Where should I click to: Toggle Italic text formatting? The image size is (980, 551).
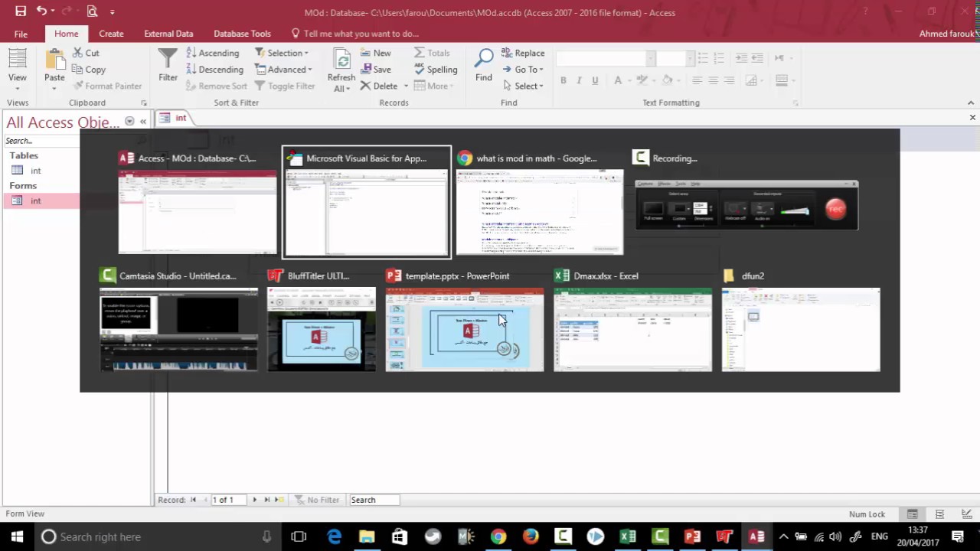(579, 80)
